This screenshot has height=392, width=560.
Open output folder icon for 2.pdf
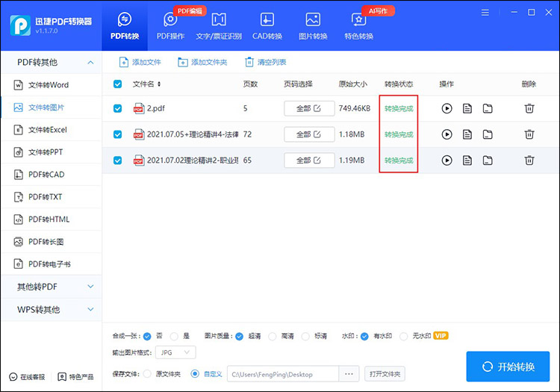(488, 108)
